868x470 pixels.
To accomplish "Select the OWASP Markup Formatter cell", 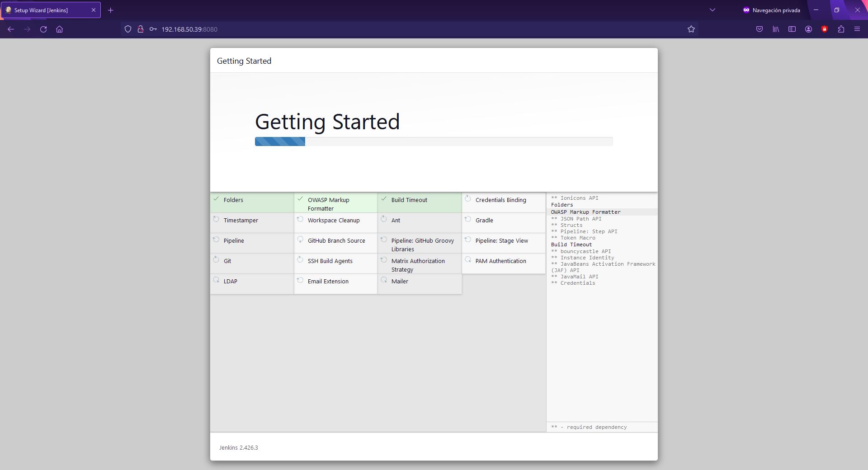I will 336,202.
